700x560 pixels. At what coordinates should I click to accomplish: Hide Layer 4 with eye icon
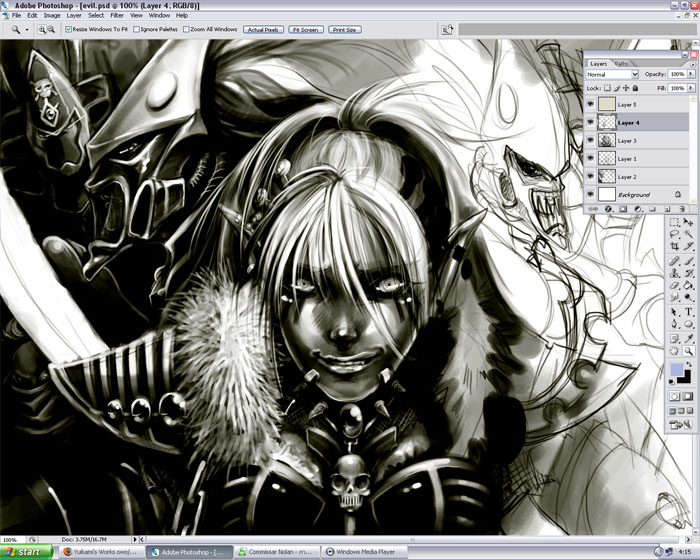pyautogui.click(x=590, y=122)
